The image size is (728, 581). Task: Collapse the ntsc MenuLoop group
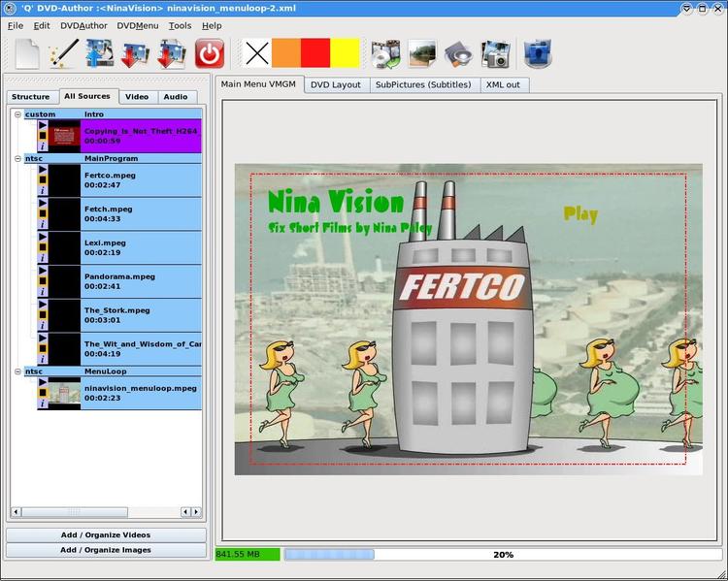click(17, 371)
